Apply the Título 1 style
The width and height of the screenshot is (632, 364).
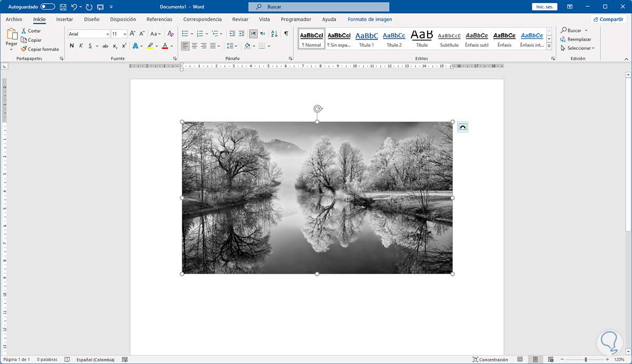coord(367,39)
